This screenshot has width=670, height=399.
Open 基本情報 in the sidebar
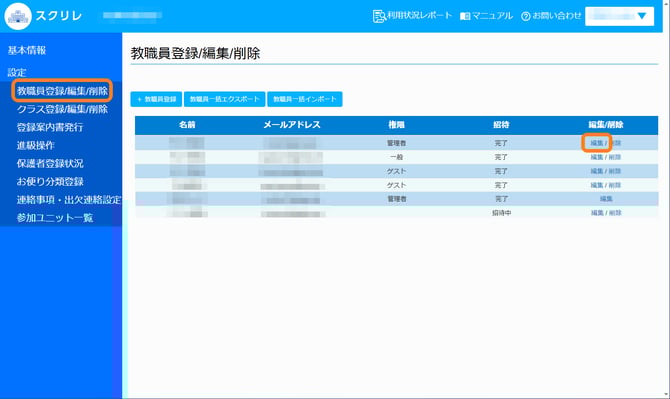(27, 50)
